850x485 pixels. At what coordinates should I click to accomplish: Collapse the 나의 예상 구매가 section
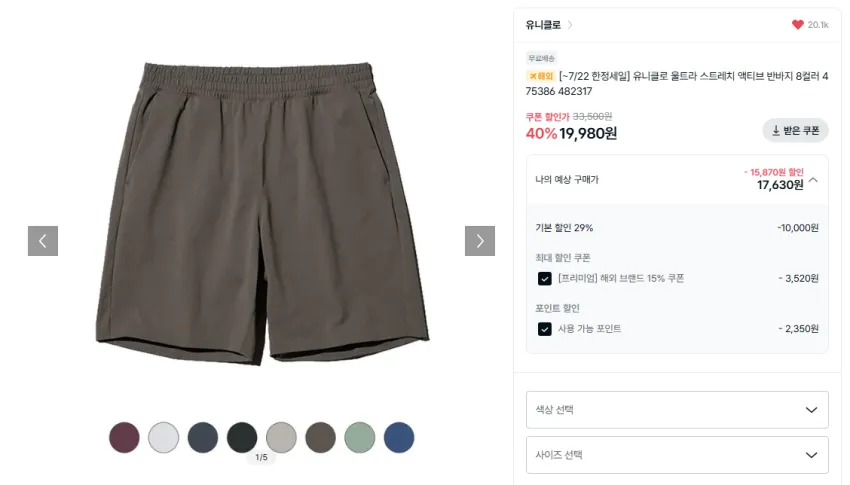tap(813, 180)
